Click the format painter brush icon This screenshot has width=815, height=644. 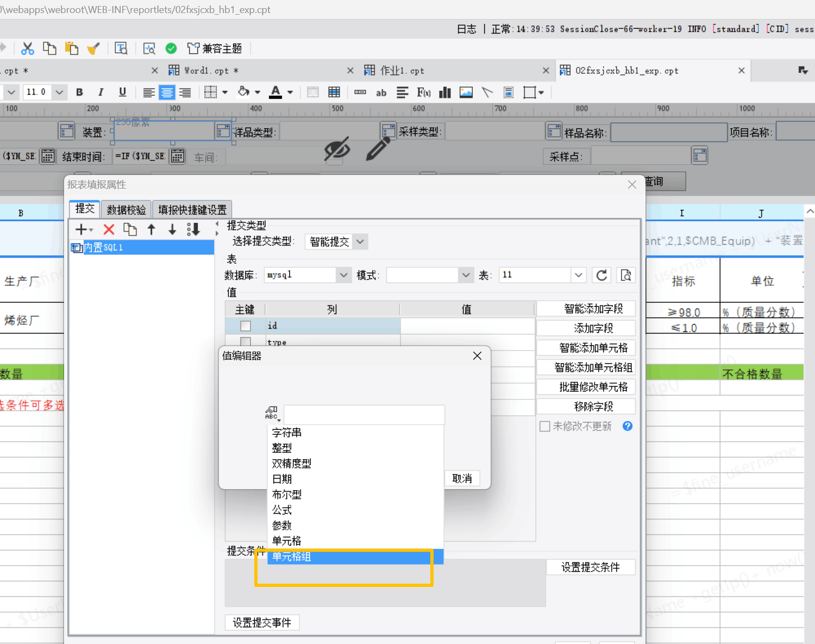[93, 49]
